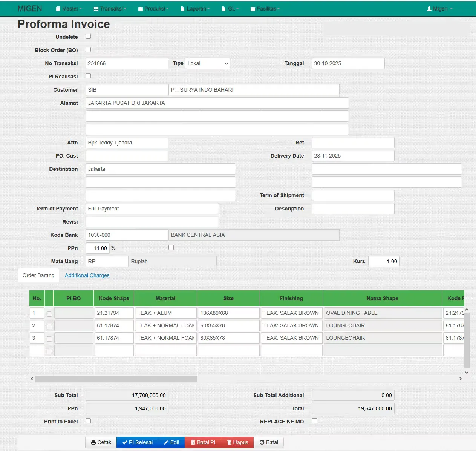The width and height of the screenshot is (476, 451).
Task: Open the Produksi menu
Action: [153, 9]
